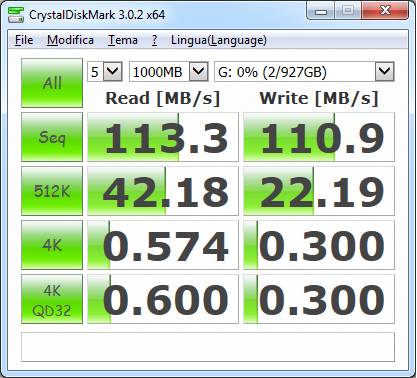Minimize the CrystalDiskMark window
Viewport: 417px width, 378px height.
[x=321, y=11]
